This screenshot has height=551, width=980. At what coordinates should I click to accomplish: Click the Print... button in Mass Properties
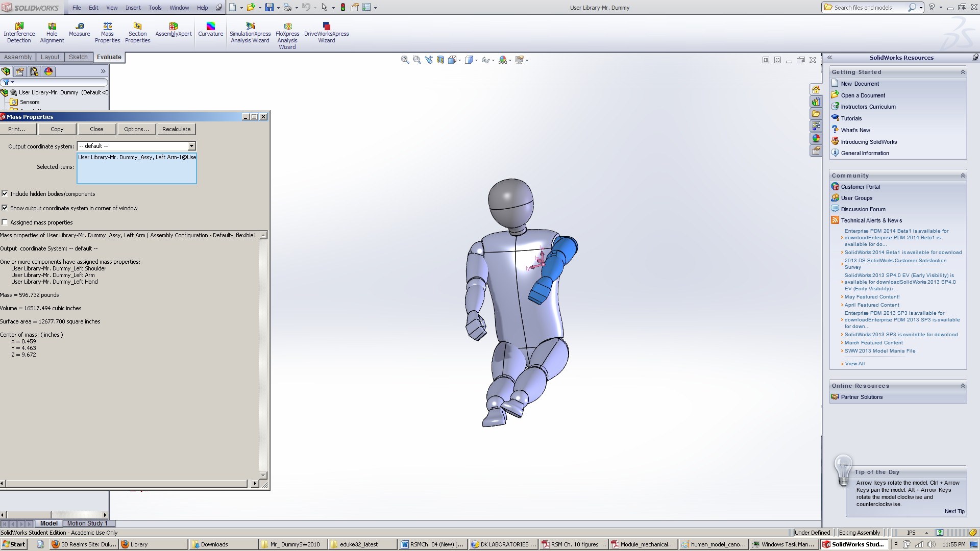point(17,130)
